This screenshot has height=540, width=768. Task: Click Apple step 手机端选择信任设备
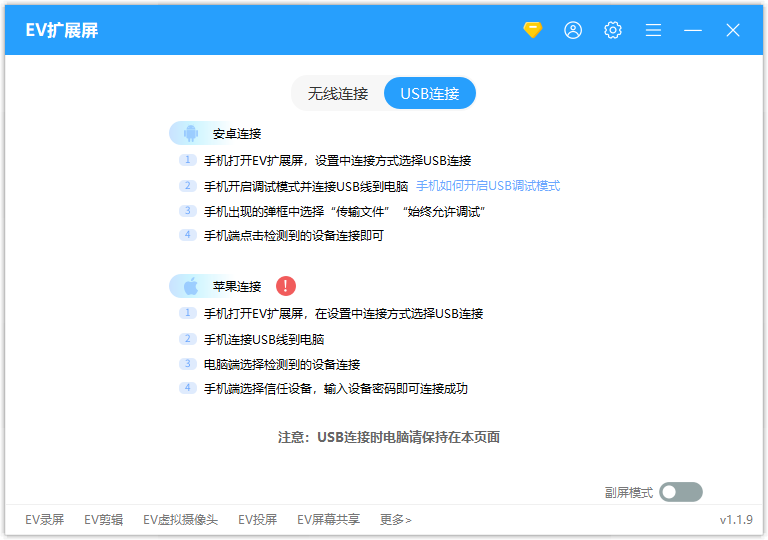(x=336, y=389)
